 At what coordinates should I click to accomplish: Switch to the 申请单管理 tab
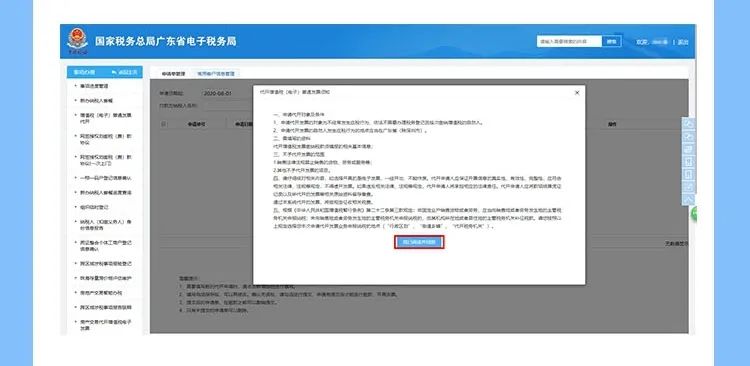(x=173, y=74)
